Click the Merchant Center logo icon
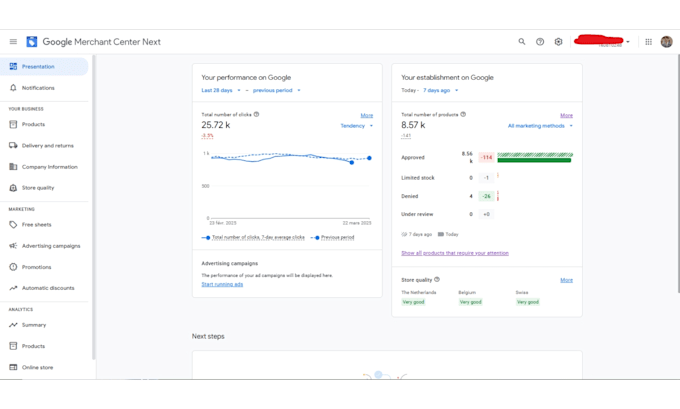The image size is (680, 409). click(32, 42)
